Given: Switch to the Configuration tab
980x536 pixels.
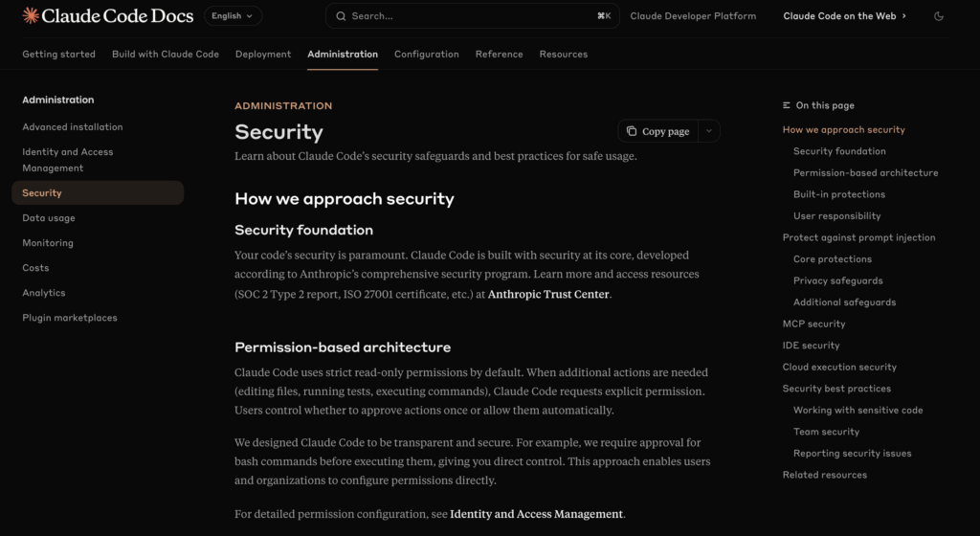Looking at the screenshot, I should (427, 55).
